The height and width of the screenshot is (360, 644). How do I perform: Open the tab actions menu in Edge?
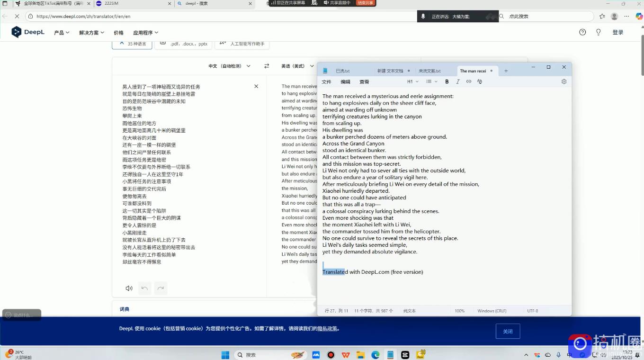[5, 3]
